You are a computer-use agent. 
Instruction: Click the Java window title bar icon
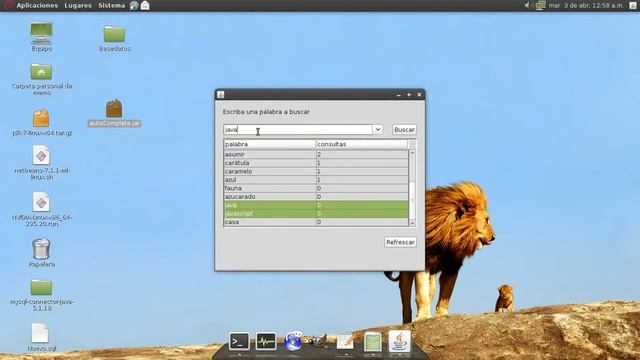coord(221,95)
